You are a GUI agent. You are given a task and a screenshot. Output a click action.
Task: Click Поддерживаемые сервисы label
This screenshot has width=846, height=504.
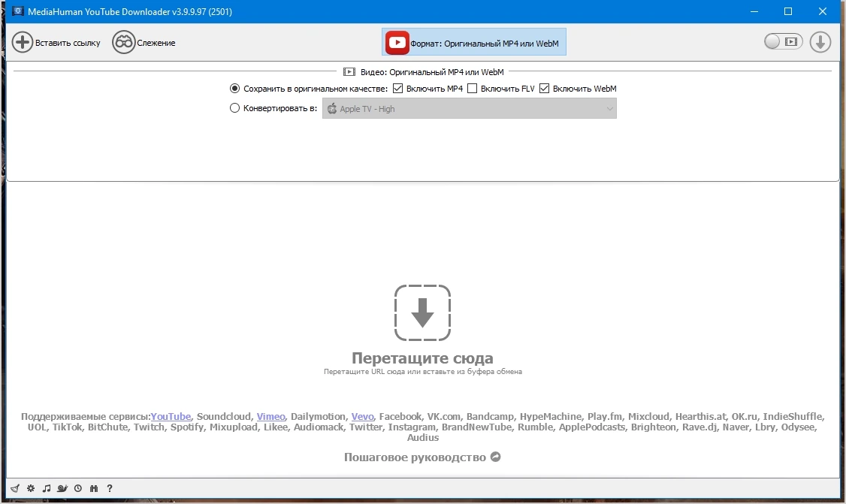coord(86,417)
